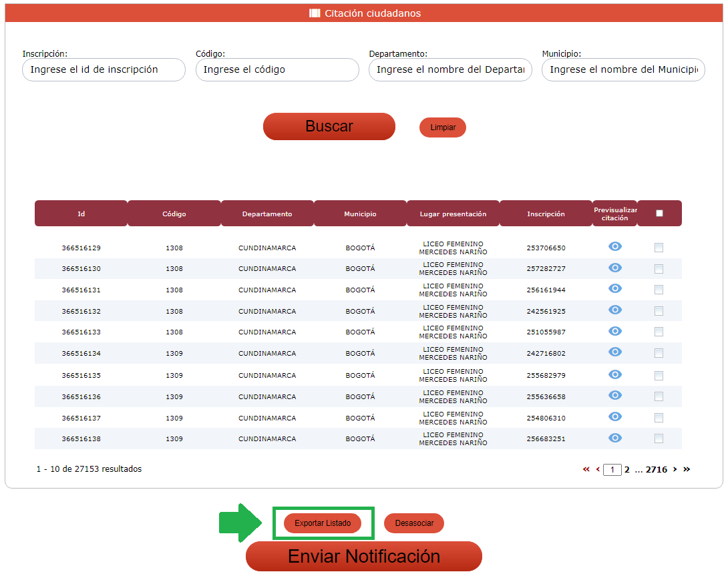Viewport: 728px width, 586px height.
Task: Click Exportar Listado
Action: [323, 523]
